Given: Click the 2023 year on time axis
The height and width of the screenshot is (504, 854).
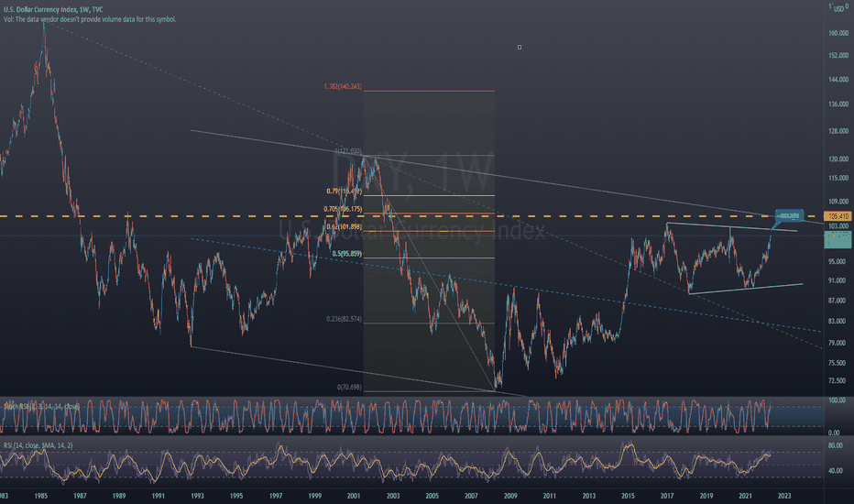Looking at the screenshot, I should tap(784, 497).
